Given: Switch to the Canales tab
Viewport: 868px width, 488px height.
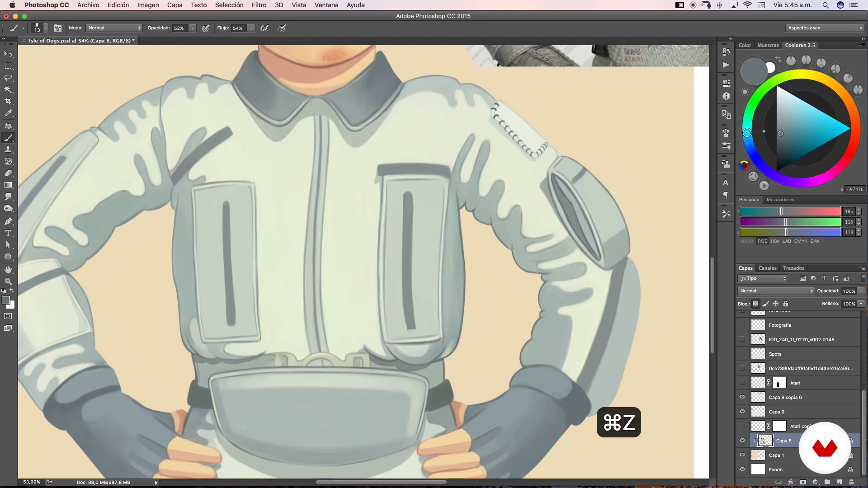Looking at the screenshot, I should (767, 268).
